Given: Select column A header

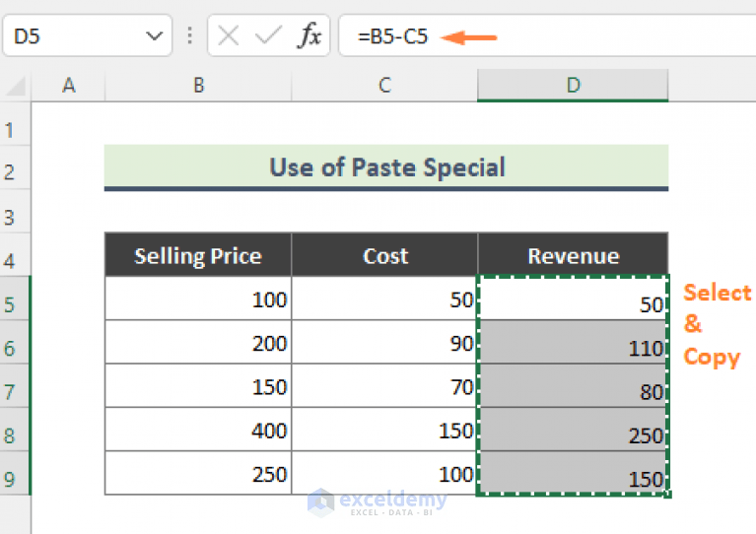Looking at the screenshot, I should pyautogui.click(x=68, y=86).
